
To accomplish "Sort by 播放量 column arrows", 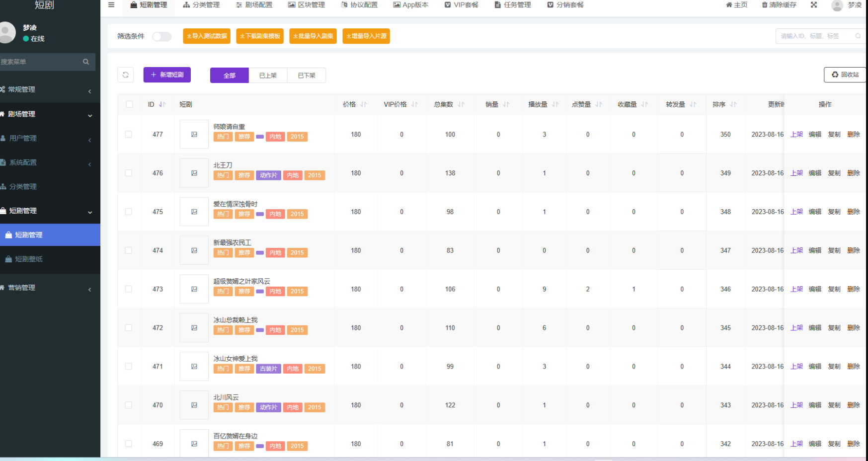I will (555, 105).
